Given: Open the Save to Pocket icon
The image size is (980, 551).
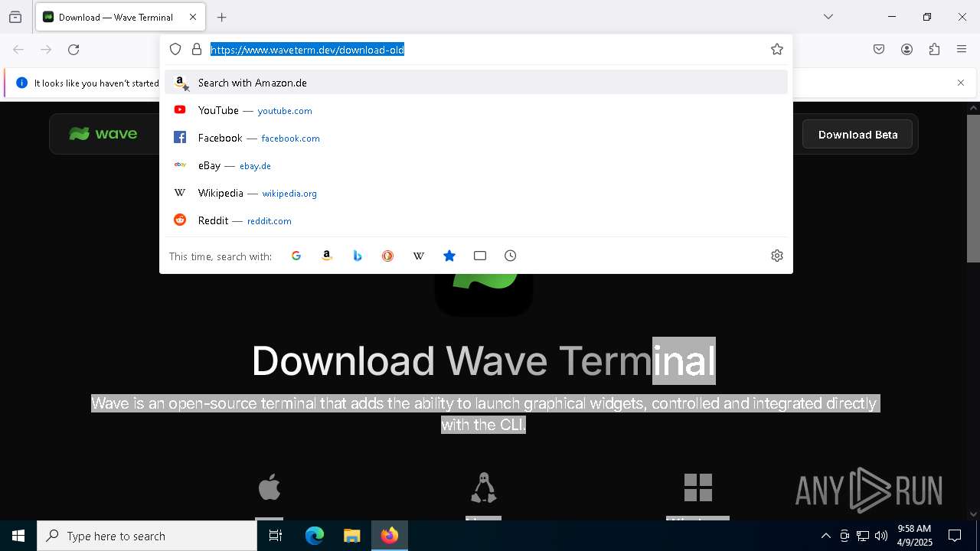Looking at the screenshot, I should point(879,50).
